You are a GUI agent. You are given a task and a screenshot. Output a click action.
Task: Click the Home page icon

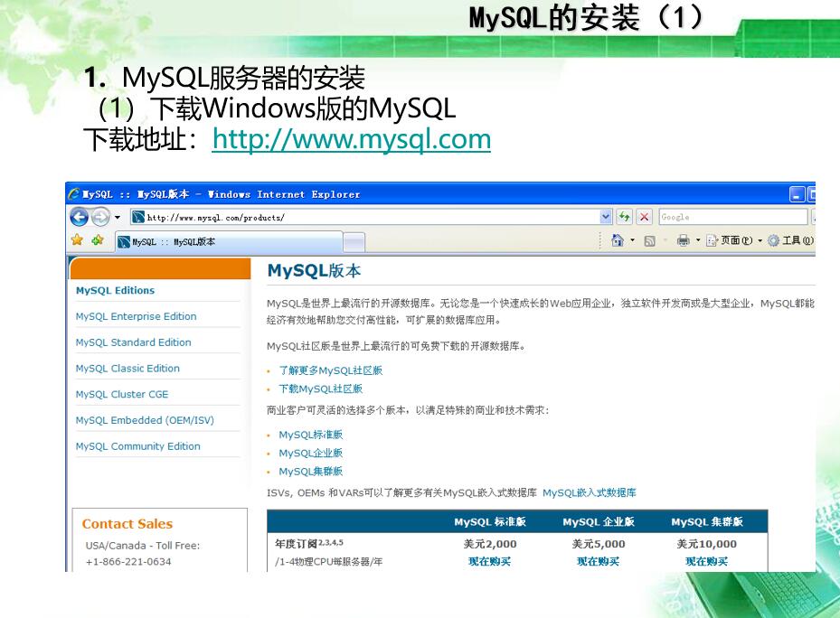pyautogui.click(x=618, y=240)
